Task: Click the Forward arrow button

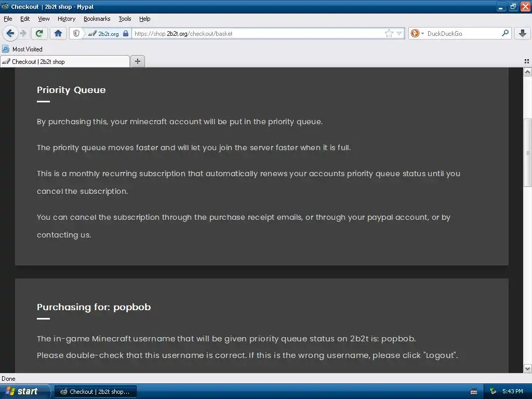Action: [23, 33]
